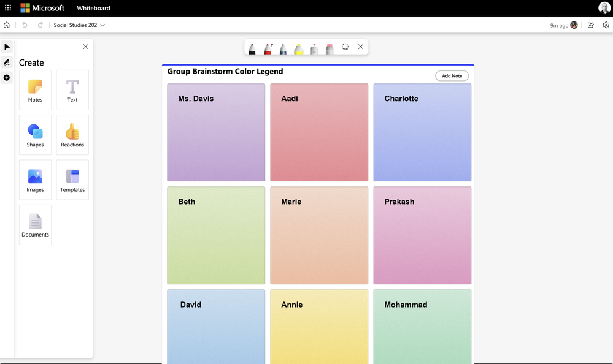Activate the inking tool in left sidebar
The image size is (613, 364).
pyautogui.click(x=7, y=62)
